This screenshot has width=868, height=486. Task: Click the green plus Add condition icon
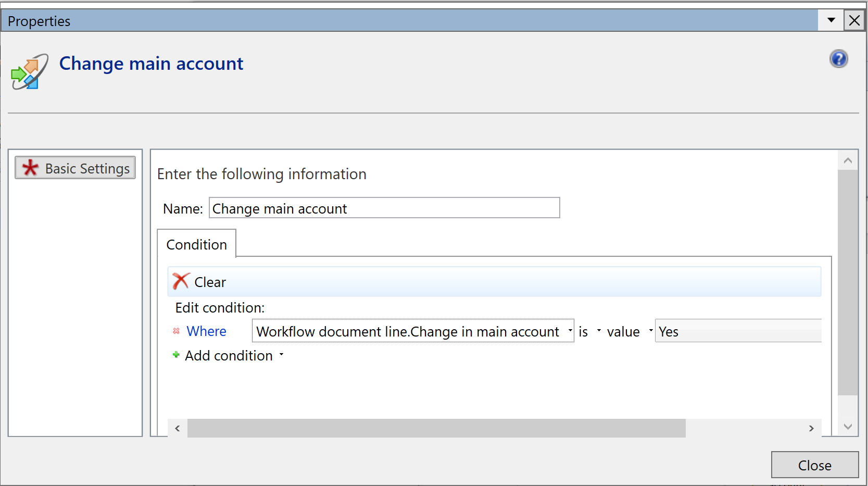(176, 355)
